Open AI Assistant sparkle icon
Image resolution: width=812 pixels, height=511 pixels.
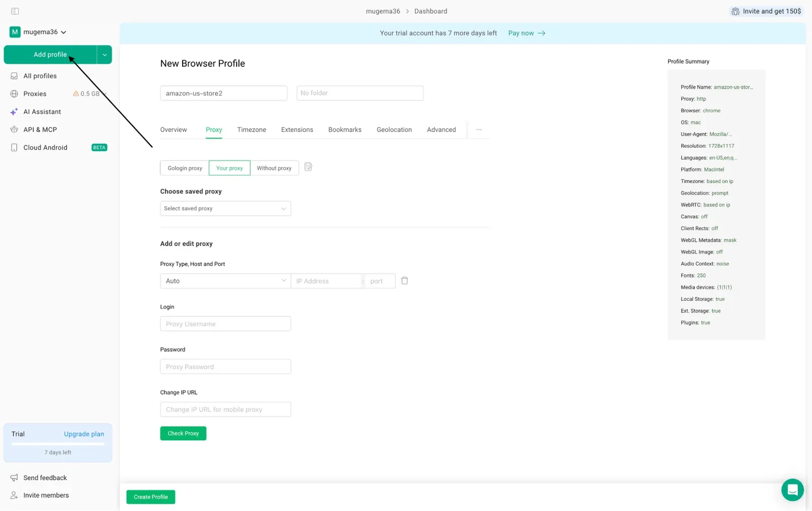14,112
